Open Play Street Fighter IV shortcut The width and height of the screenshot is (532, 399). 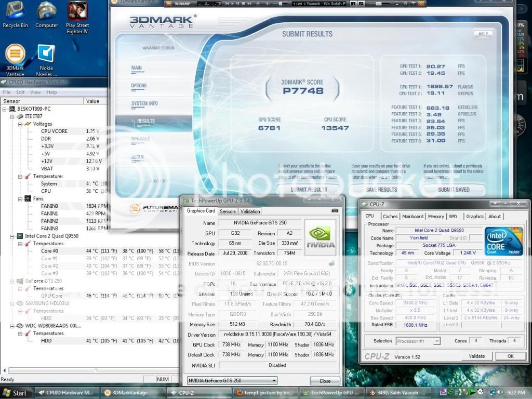(77, 12)
